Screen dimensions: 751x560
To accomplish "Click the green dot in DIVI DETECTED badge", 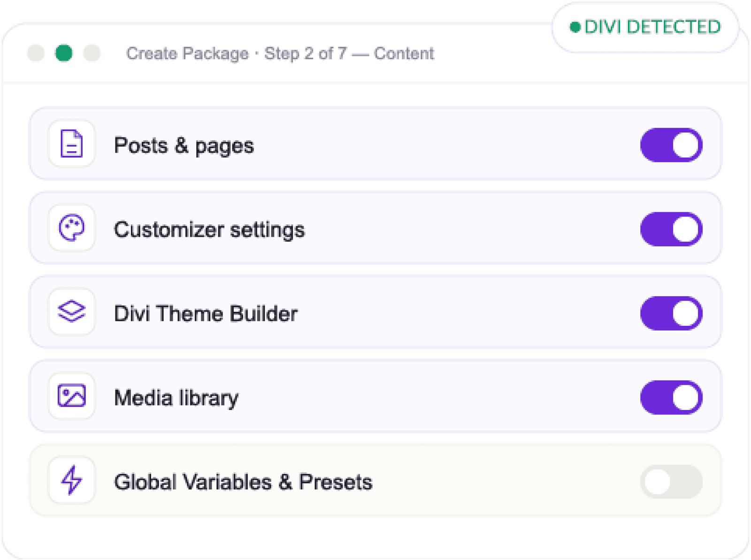I will (575, 27).
